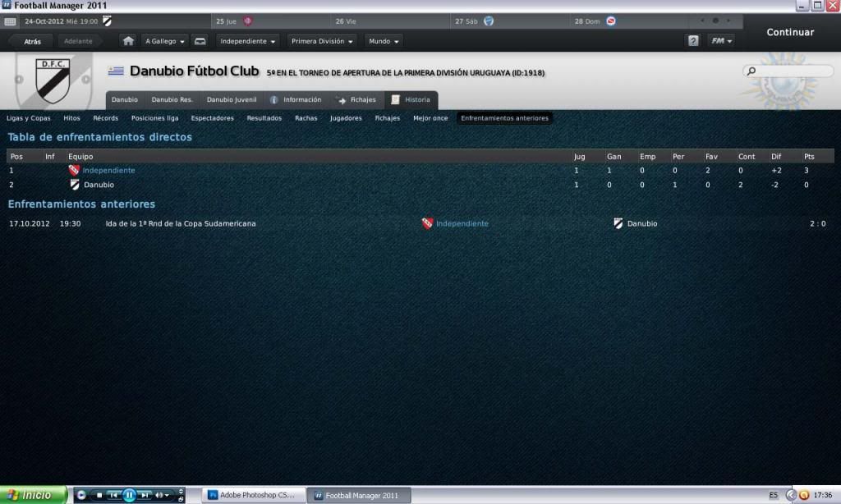Click the Danubio crest beside the current date
841x504 pixels.
(x=108, y=21)
